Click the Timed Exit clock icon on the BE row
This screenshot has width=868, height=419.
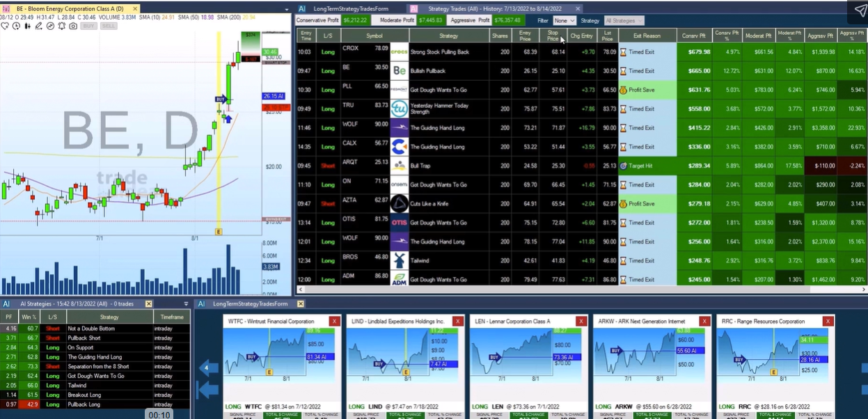624,70
